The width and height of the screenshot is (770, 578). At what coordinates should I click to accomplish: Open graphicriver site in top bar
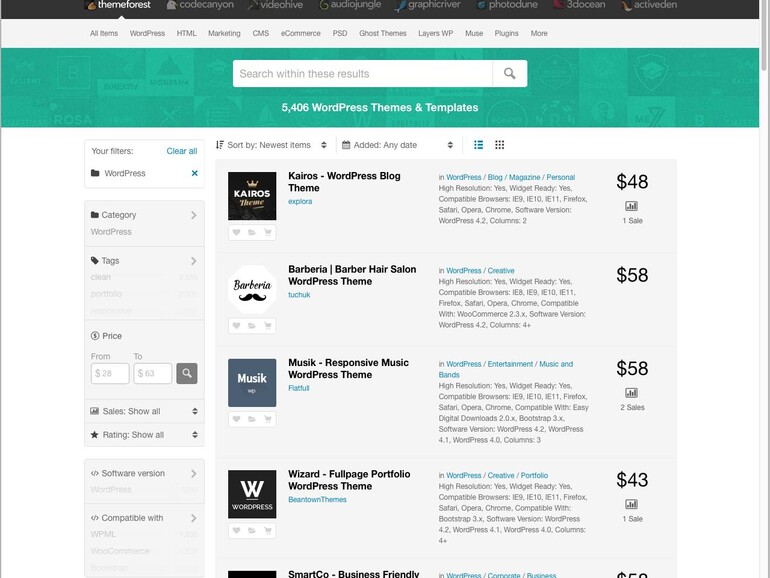coord(428,5)
